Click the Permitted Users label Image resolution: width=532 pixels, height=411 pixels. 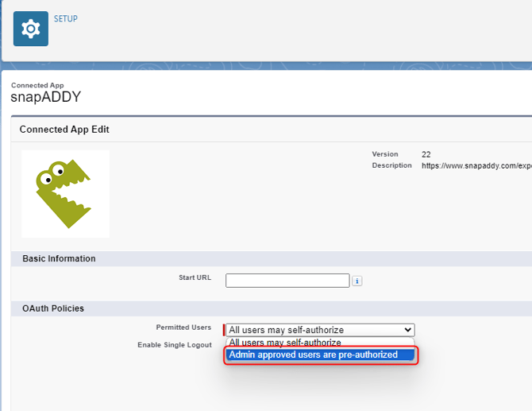coord(183,327)
